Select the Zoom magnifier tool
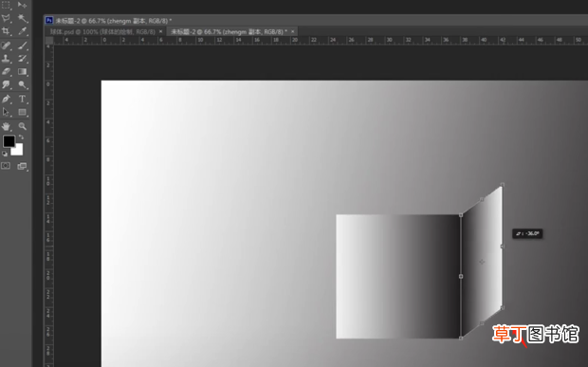The width and height of the screenshot is (588, 367). 22,126
